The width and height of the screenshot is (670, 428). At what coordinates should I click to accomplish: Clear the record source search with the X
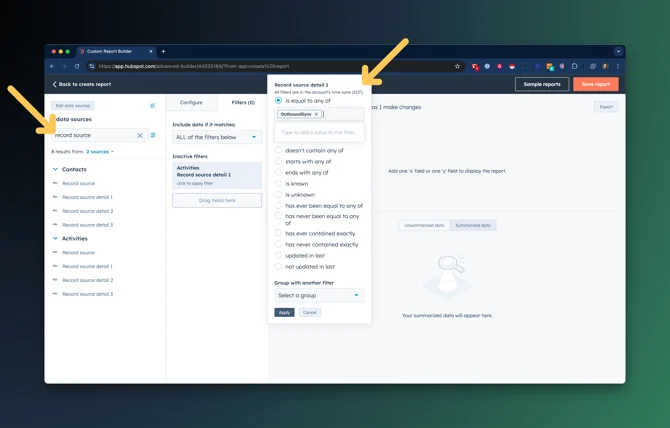140,135
